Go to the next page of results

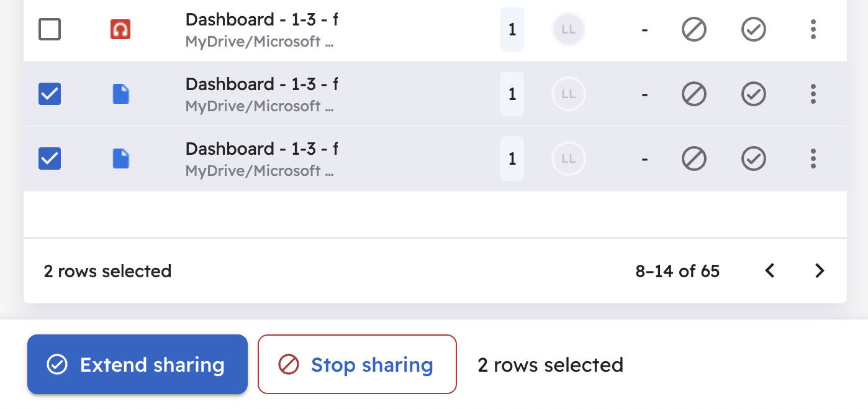pos(820,270)
